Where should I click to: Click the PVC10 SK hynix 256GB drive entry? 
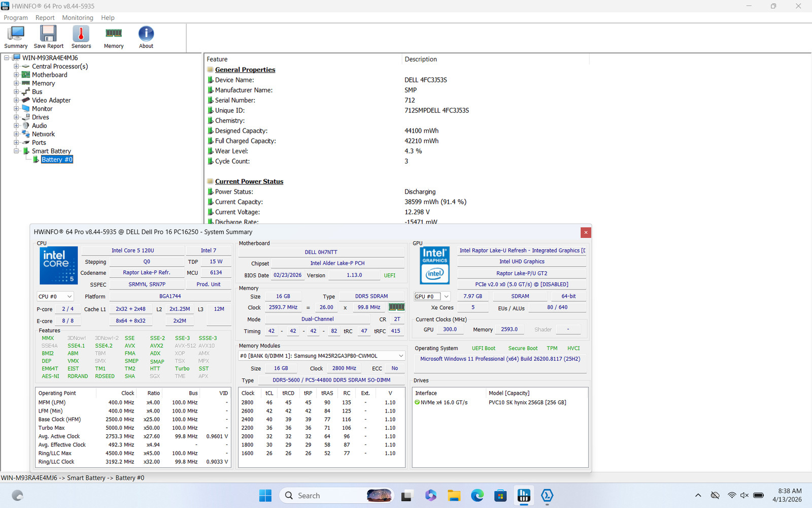pos(527,402)
